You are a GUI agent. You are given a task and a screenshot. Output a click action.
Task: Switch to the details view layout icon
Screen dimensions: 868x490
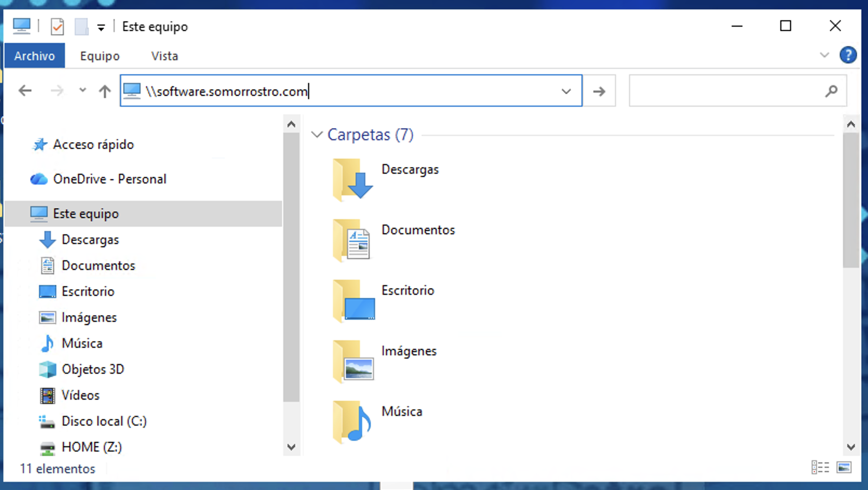point(820,467)
